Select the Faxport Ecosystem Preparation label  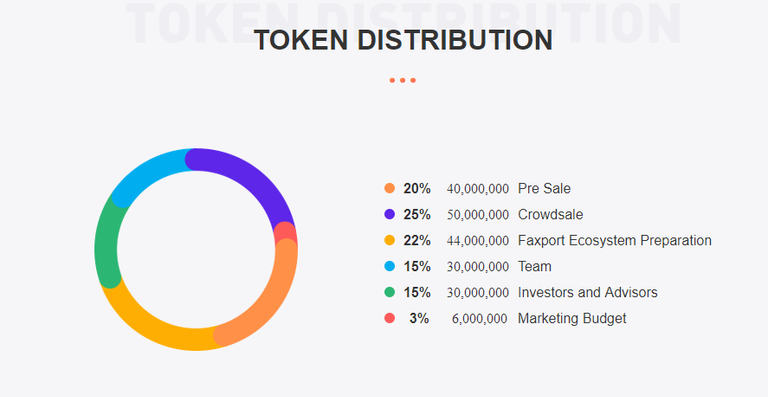(x=615, y=240)
